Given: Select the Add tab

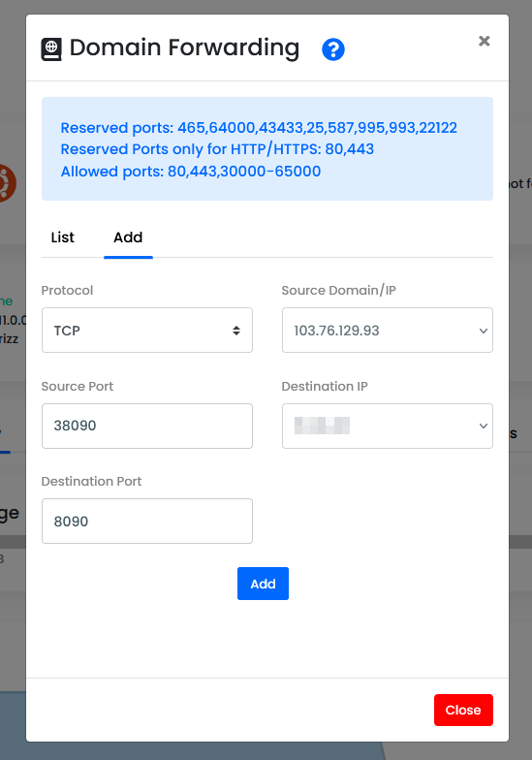Looking at the screenshot, I should point(128,237).
